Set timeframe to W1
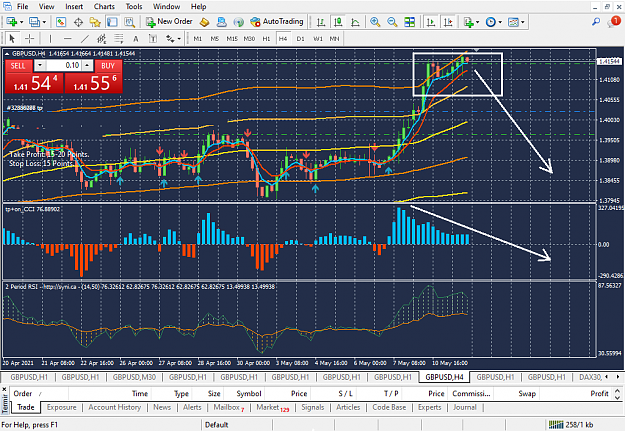The image size is (625, 431). point(318,38)
